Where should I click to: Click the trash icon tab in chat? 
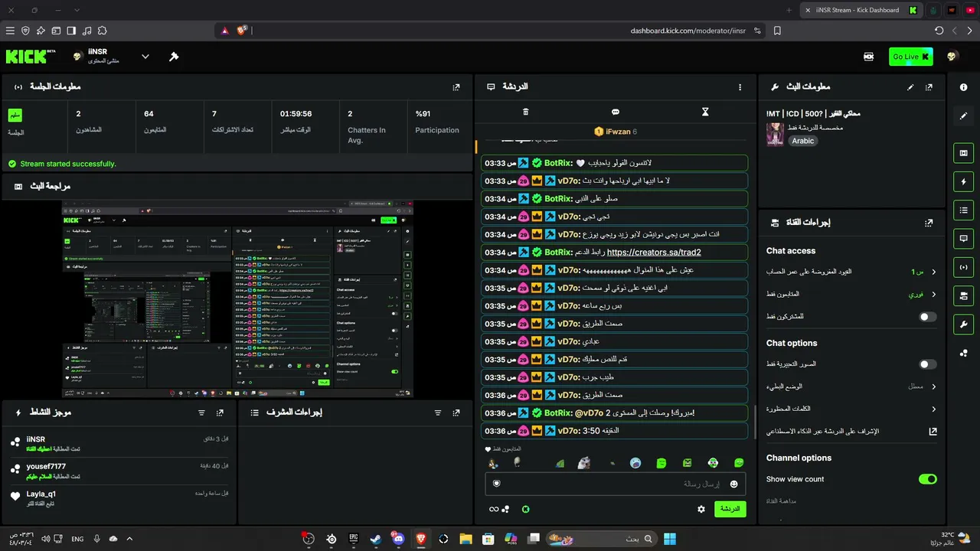pyautogui.click(x=525, y=112)
